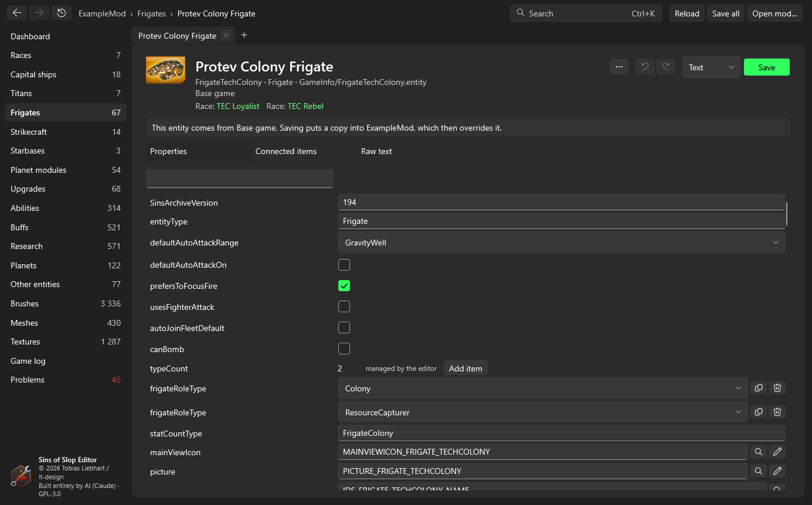Enable defaultAutoAttackOn checkbox
This screenshot has width=812, height=505.
344,265
